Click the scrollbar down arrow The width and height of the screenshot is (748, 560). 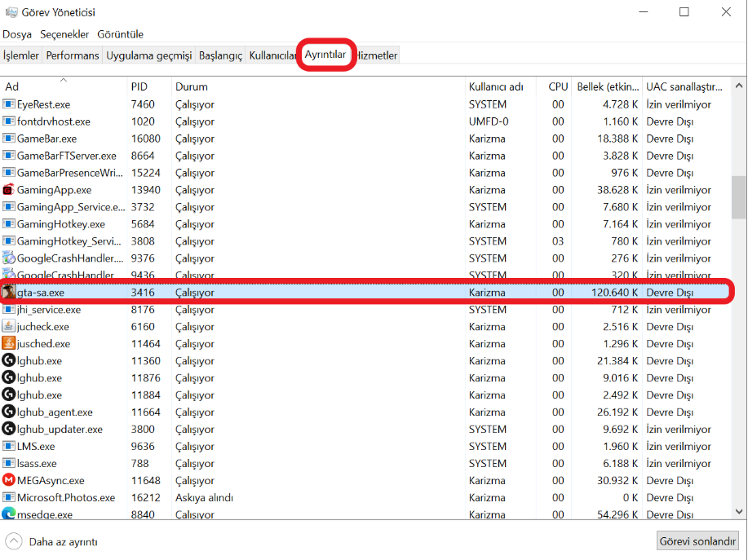(x=739, y=511)
